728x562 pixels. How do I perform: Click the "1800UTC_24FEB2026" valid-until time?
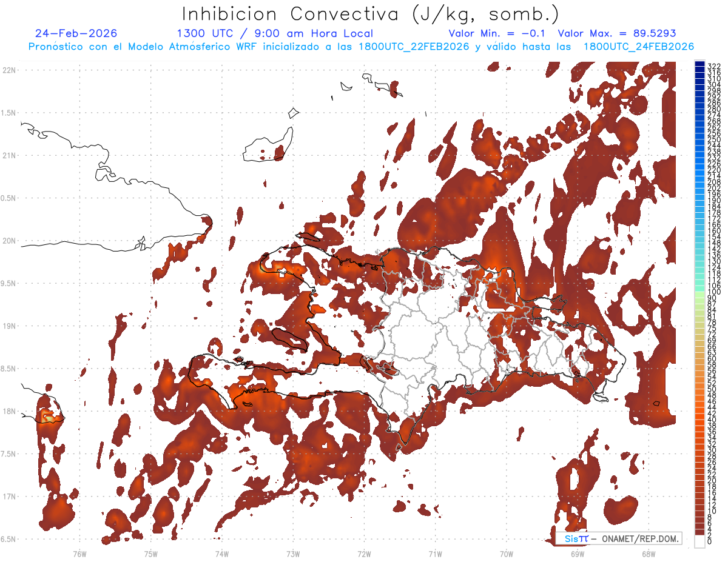(639, 47)
